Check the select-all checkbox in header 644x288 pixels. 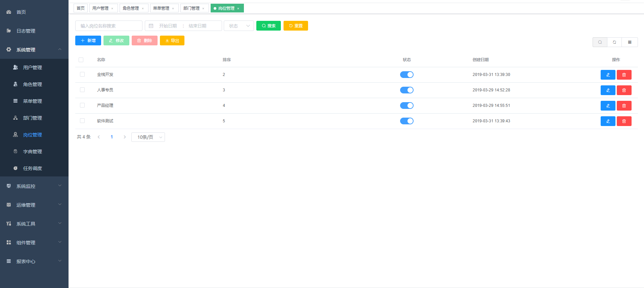click(x=81, y=60)
